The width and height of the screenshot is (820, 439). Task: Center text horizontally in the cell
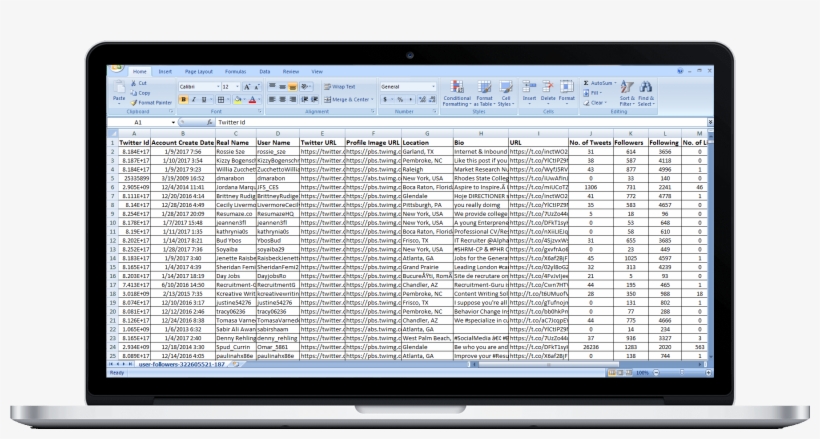(x=282, y=99)
